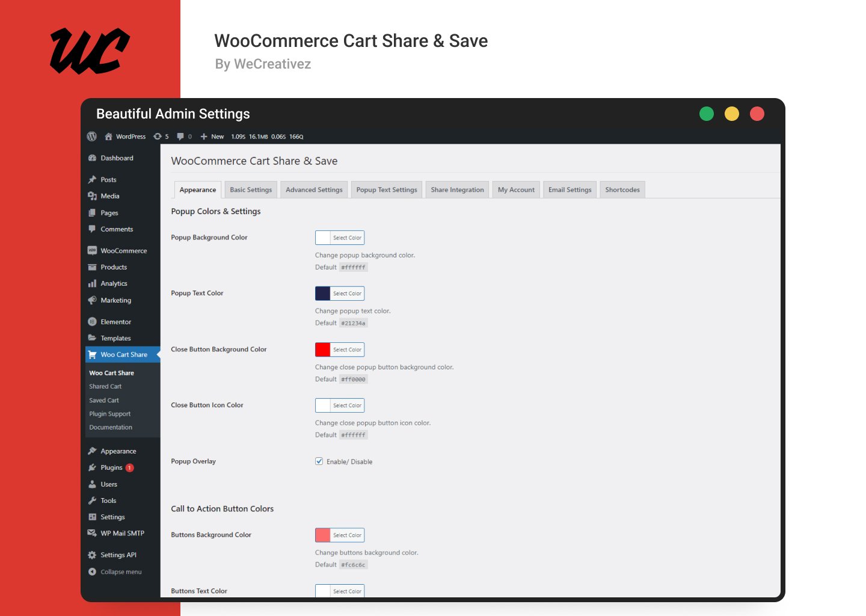Click the Elementor icon in sidebar
The width and height of the screenshot is (866, 616).
pos(92,322)
